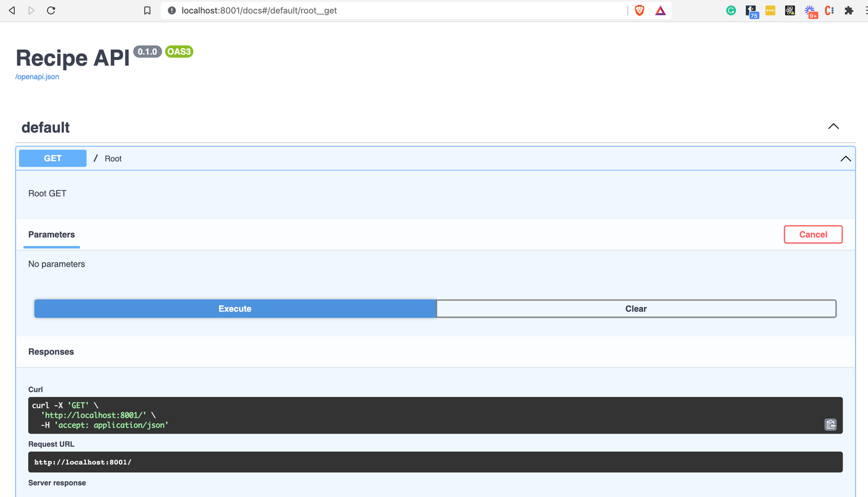868x497 pixels.
Task: Click the Root endpoint name
Action: [x=113, y=158]
